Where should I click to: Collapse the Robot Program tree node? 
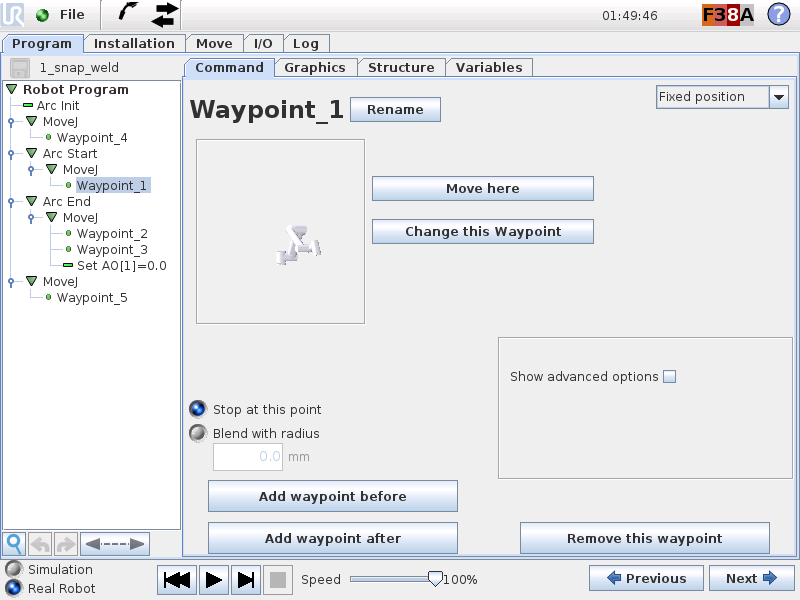pyautogui.click(x=10, y=89)
